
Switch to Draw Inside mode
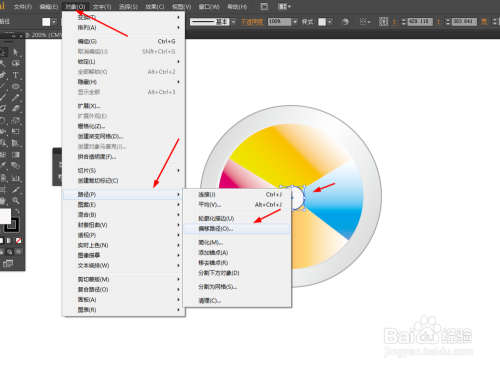pyautogui.click(x=19, y=252)
